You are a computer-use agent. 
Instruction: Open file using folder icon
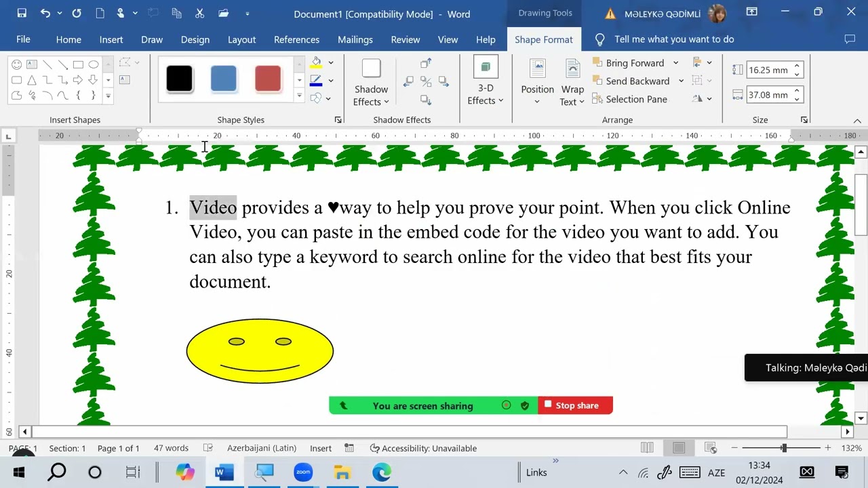tap(223, 13)
